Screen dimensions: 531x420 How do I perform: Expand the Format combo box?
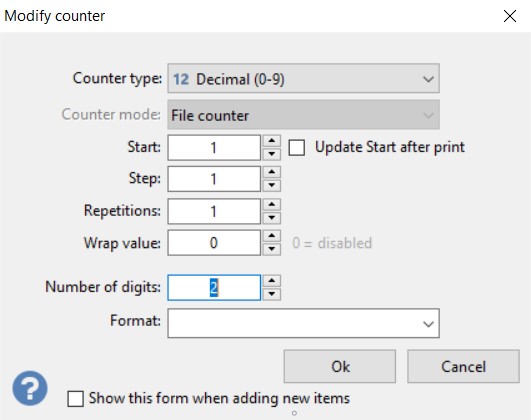(x=303, y=323)
